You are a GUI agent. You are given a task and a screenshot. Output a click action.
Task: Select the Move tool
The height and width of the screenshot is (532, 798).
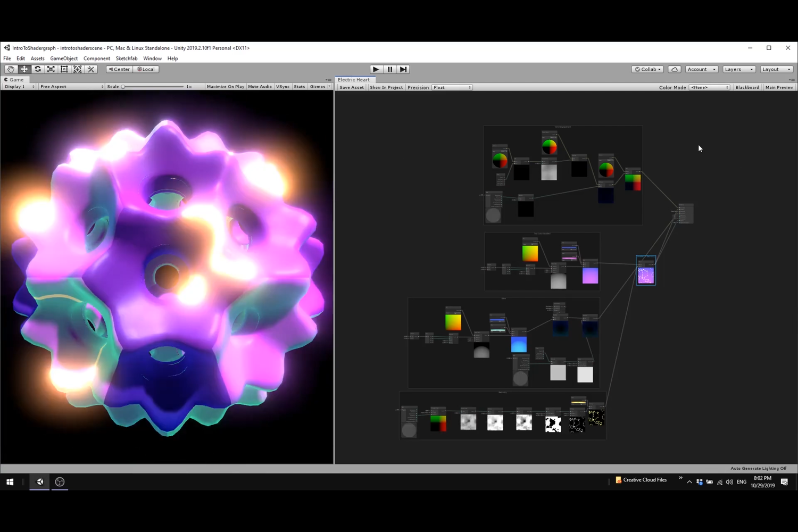[24, 69]
